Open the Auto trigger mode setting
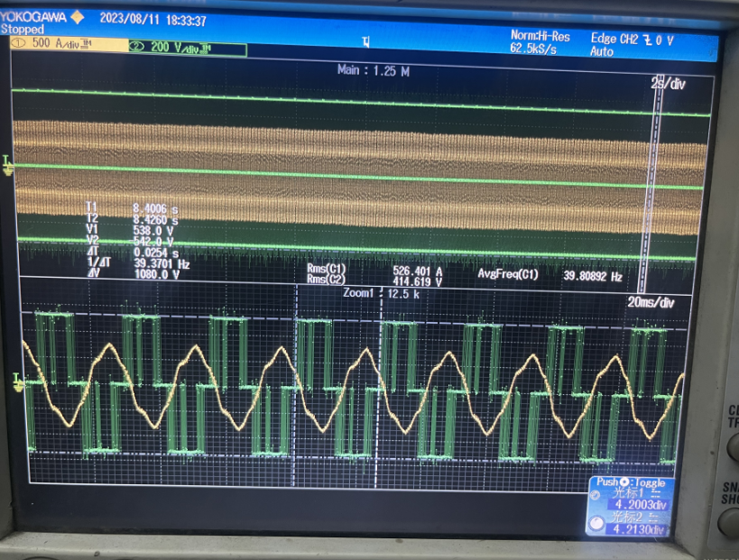This screenshot has height=560, width=739. (601, 52)
